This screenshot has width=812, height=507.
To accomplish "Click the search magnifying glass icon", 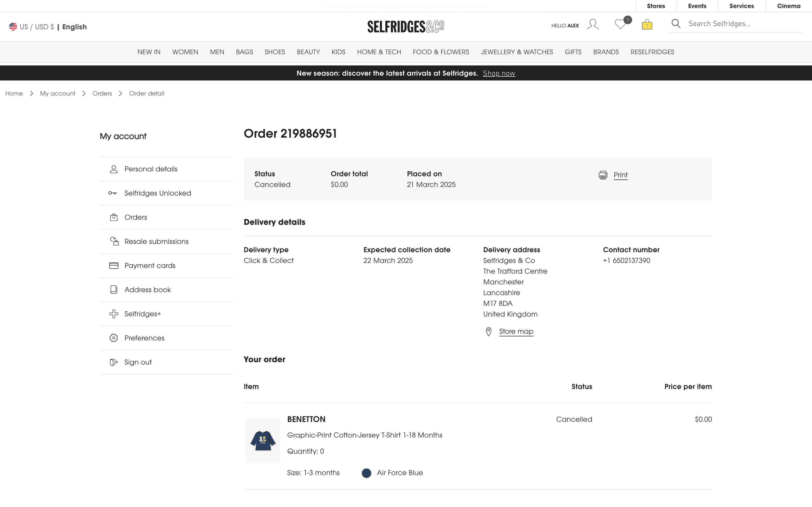I will 676,24.
